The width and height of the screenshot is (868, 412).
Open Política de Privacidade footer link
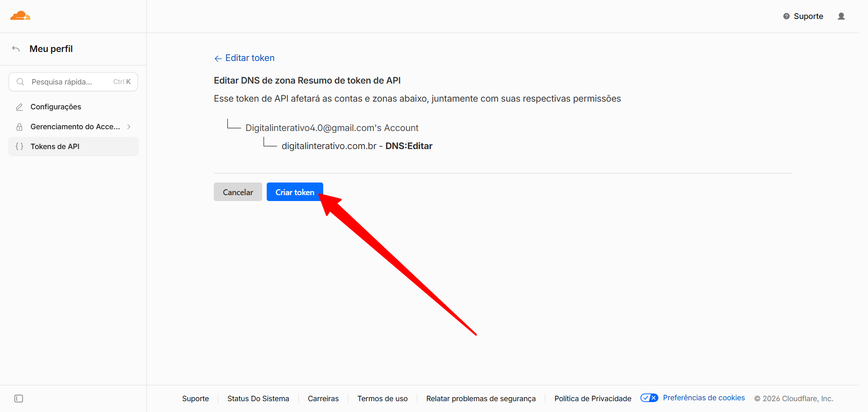coord(593,398)
